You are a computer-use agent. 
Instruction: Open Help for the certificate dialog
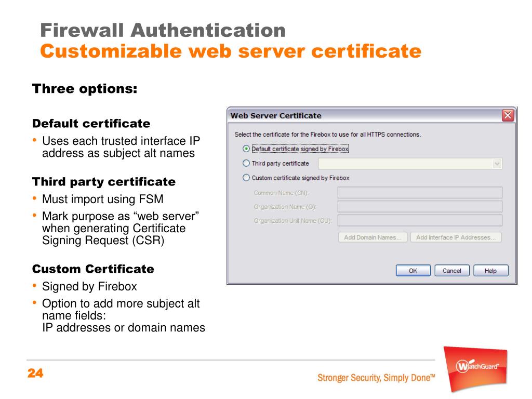(x=490, y=271)
